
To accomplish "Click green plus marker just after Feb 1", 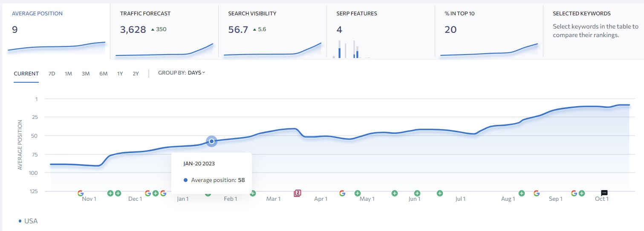I will [252, 193].
